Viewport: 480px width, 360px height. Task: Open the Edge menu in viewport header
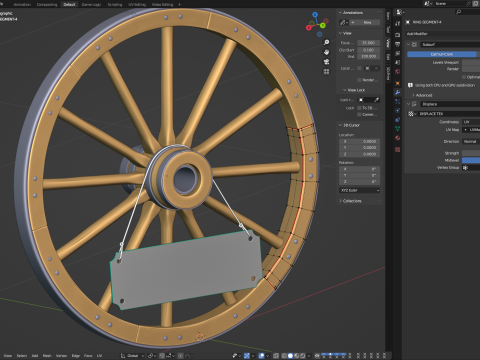tap(76, 356)
